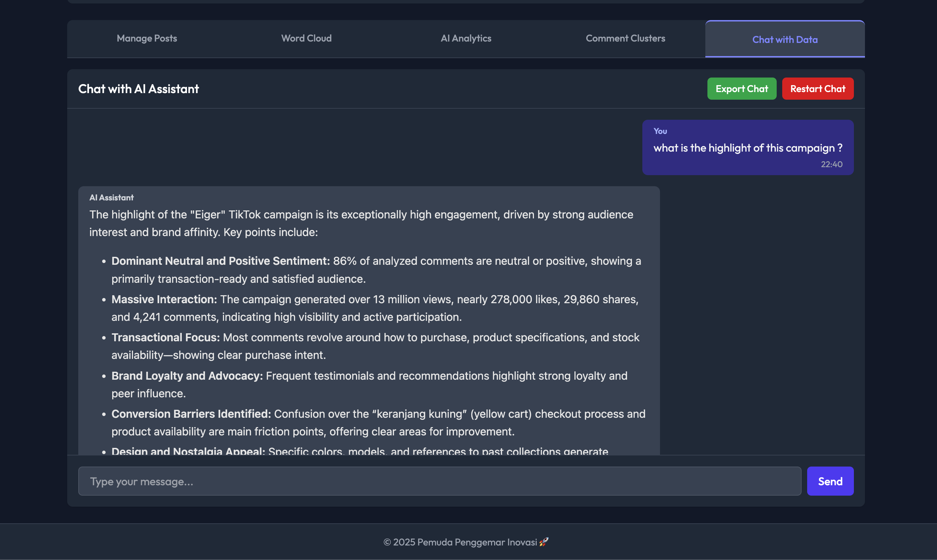This screenshot has width=937, height=560.
Task: View the Comment Clusters tab
Action: tap(625, 38)
